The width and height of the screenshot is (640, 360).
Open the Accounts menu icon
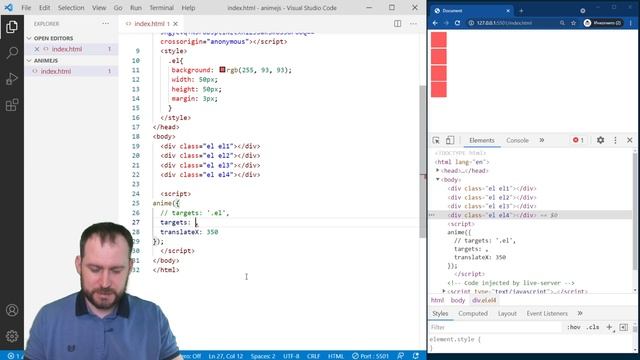point(12,310)
